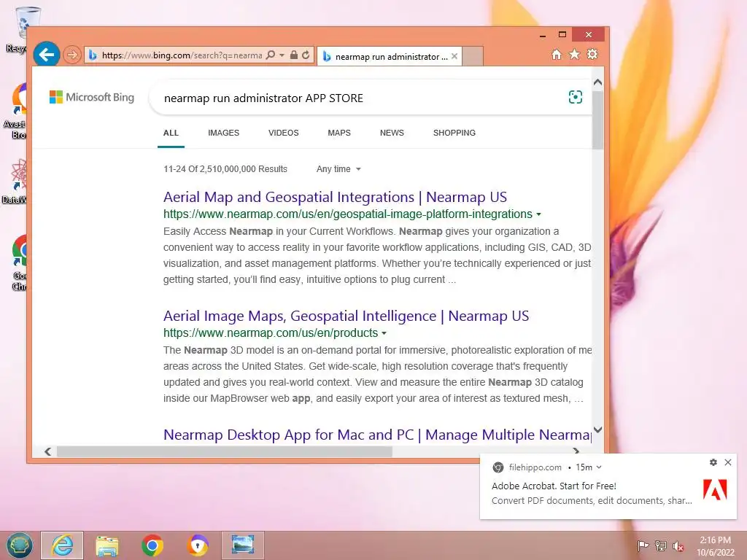
Task: Open a new blank tab
Action: click(473, 56)
